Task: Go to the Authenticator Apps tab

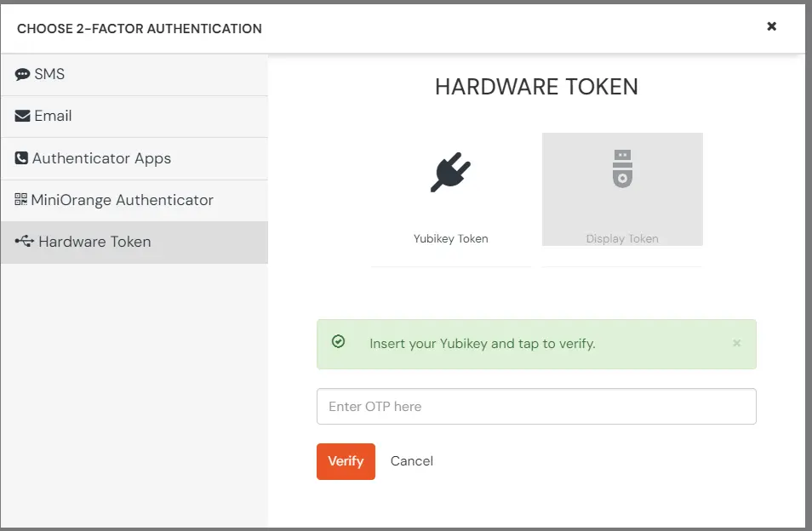Action: tap(101, 158)
